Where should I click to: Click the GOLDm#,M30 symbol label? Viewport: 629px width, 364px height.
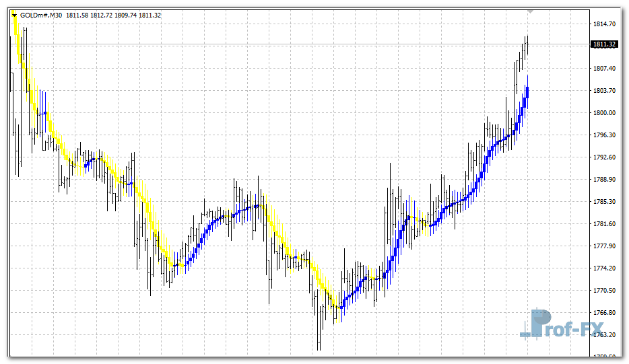(x=41, y=15)
